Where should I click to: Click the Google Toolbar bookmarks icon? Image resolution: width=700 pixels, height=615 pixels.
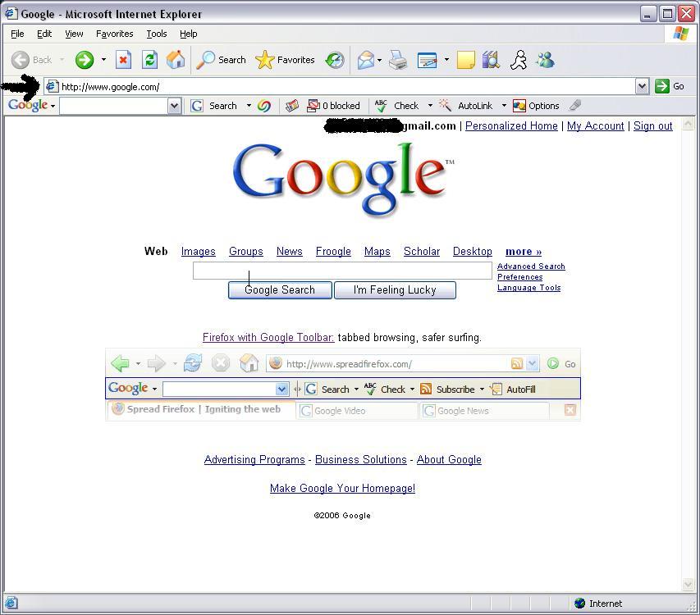click(292, 106)
